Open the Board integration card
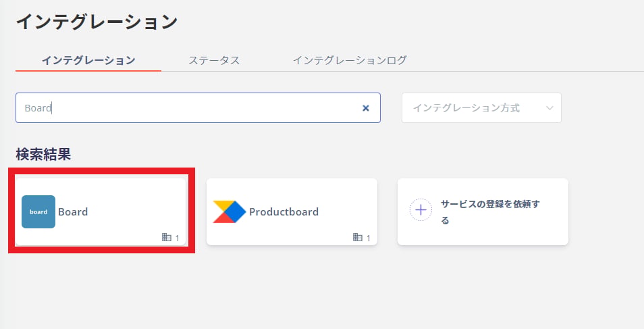644x329 pixels. click(x=101, y=212)
